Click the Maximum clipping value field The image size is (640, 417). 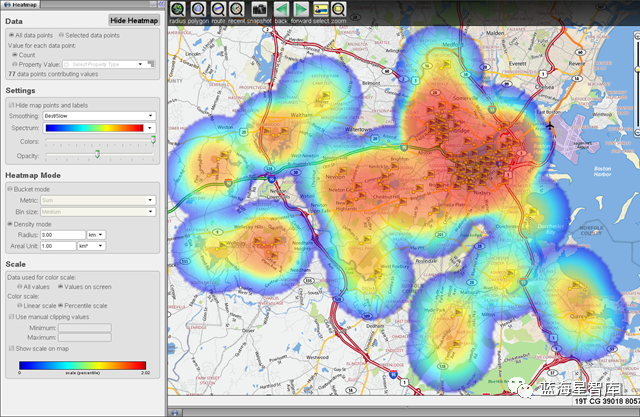[85, 337]
